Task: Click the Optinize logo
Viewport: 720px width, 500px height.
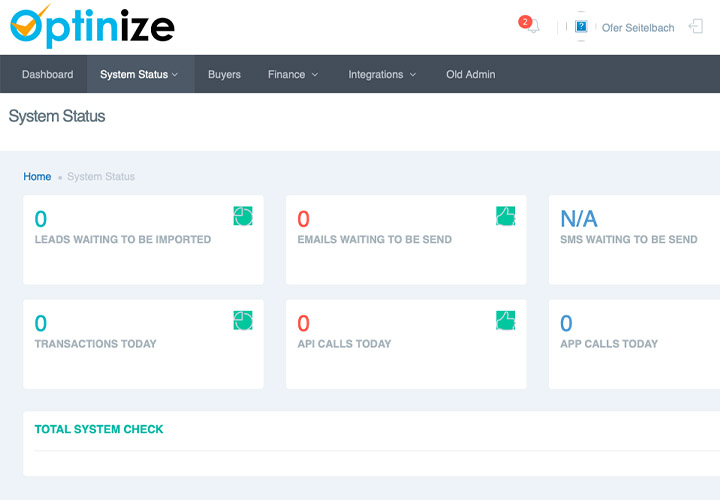Action: pyautogui.click(x=92, y=26)
